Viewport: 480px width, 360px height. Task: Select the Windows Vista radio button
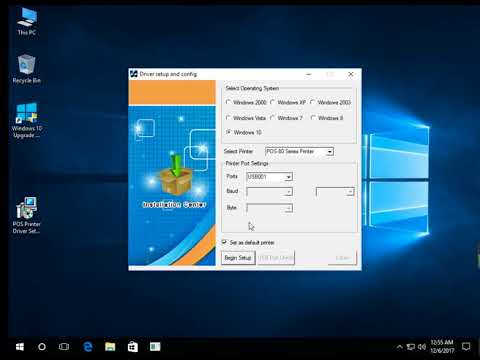228,118
